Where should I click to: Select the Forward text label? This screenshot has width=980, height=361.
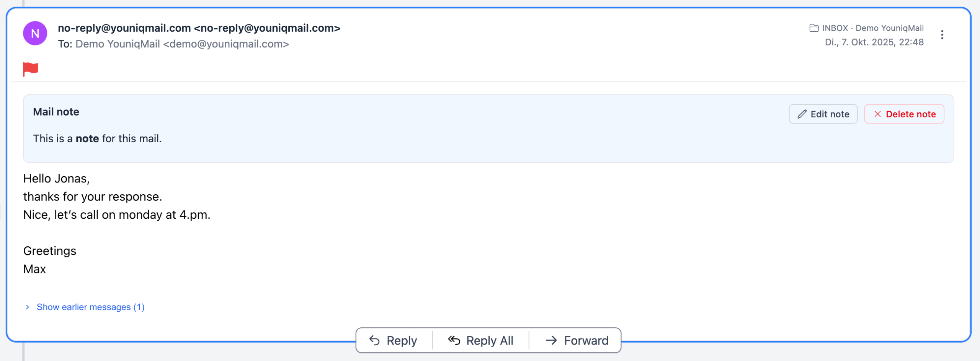tap(586, 340)
